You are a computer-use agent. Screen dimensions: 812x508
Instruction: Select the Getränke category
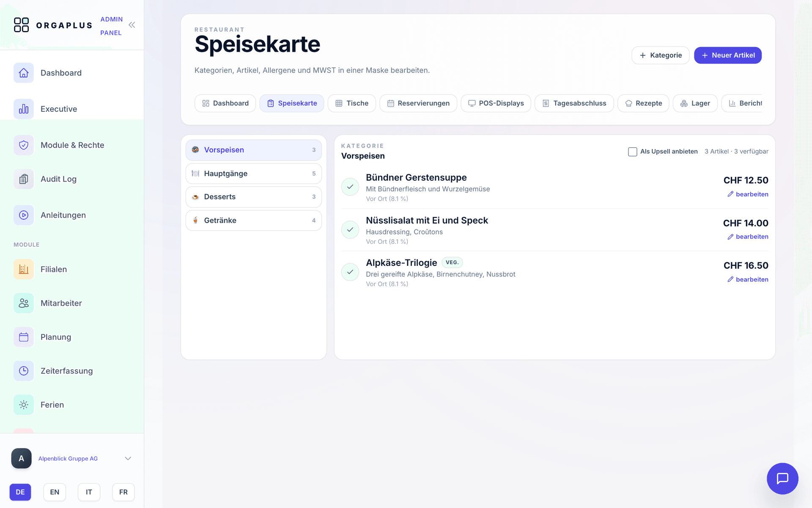(x=254, y=221)
